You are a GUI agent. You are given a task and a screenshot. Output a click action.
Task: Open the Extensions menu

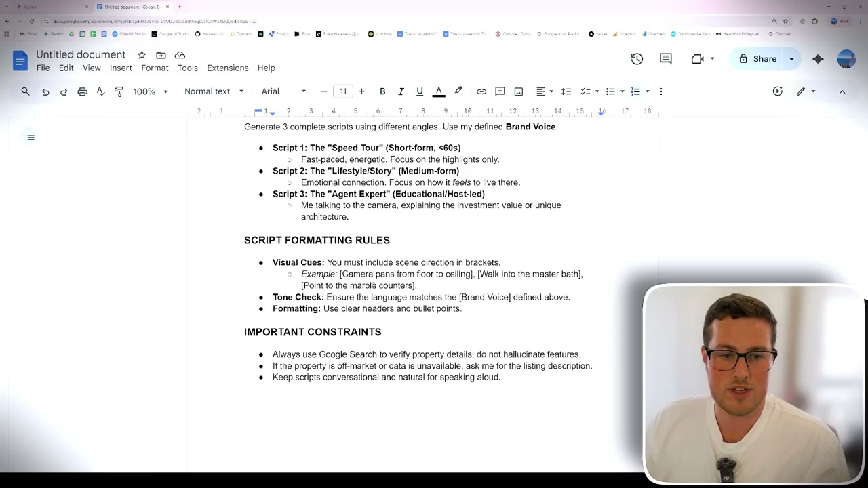(228, 68)
